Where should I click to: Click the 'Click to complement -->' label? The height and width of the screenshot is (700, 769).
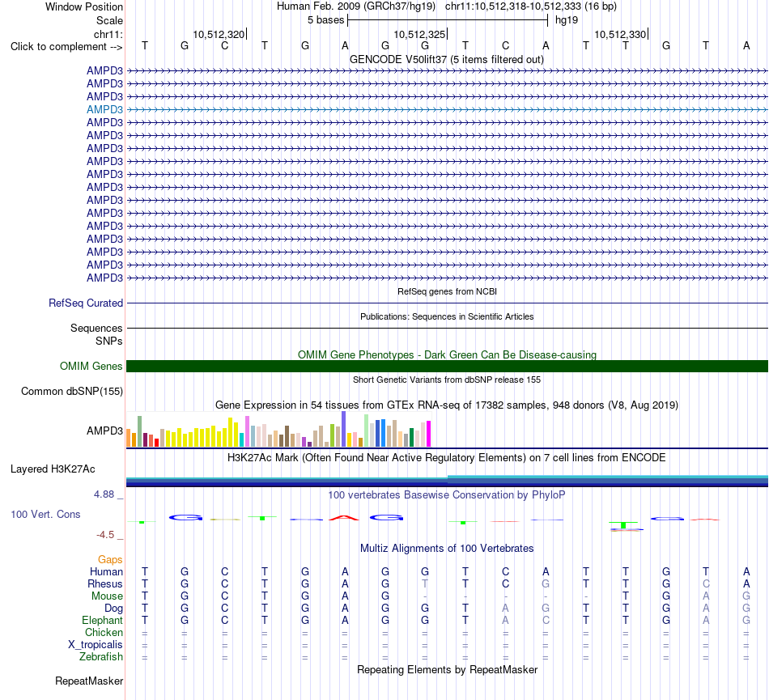[66, 47]
